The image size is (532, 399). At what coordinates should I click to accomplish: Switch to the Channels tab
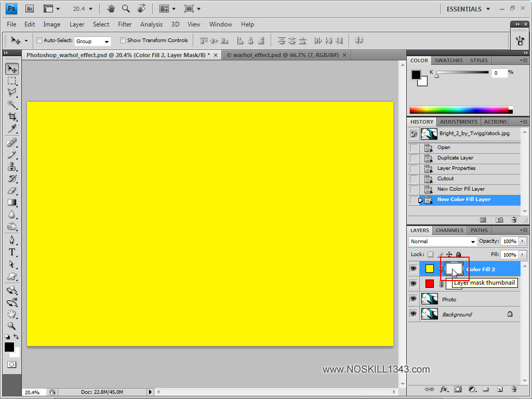point(449,230)
